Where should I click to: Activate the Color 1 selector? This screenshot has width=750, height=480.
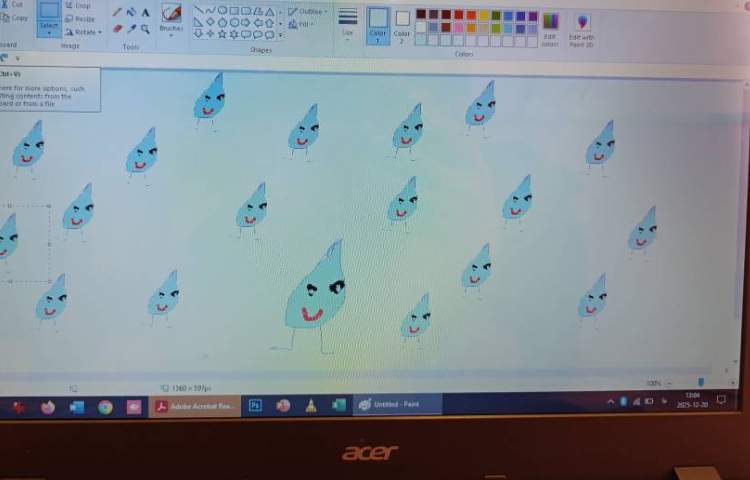click(378, 23)
